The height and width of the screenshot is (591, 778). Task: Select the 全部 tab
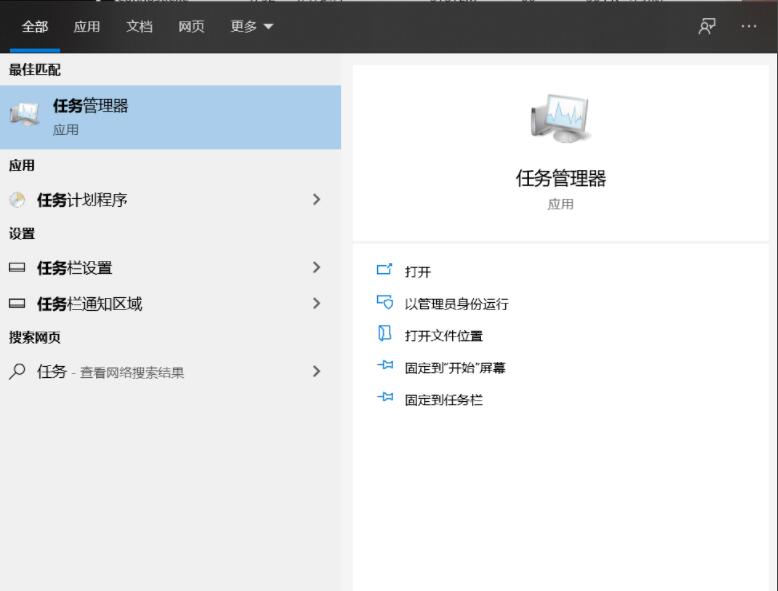35,27
